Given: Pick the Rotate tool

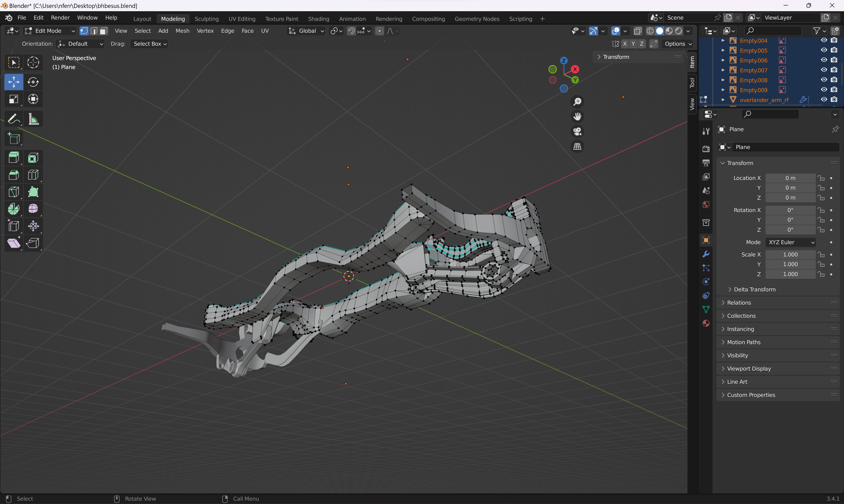Looking at the screenshot, I should pyautogui.click(x=33, y=82).
